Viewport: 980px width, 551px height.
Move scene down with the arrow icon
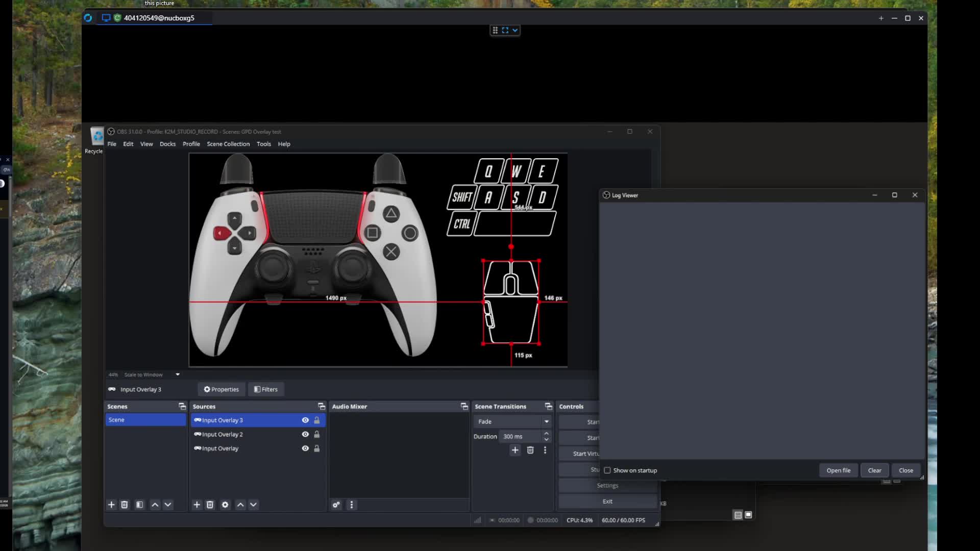tap(168, 505)
